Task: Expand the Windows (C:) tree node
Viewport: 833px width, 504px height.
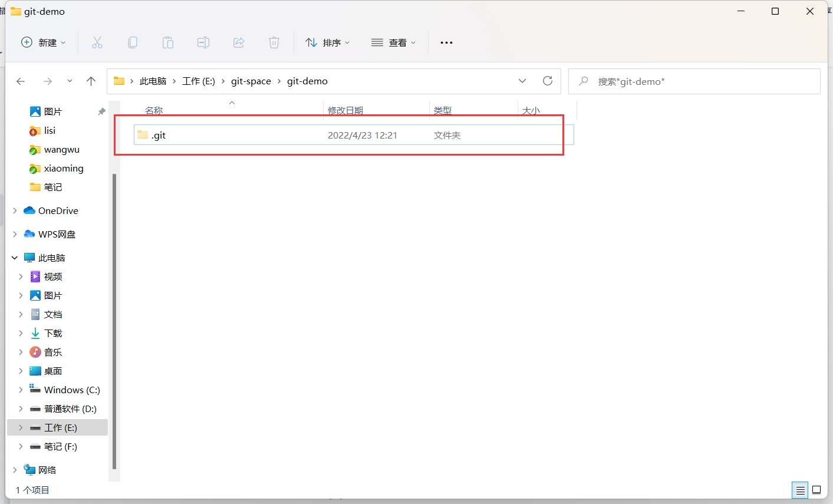Action: [x=21, y=390]
